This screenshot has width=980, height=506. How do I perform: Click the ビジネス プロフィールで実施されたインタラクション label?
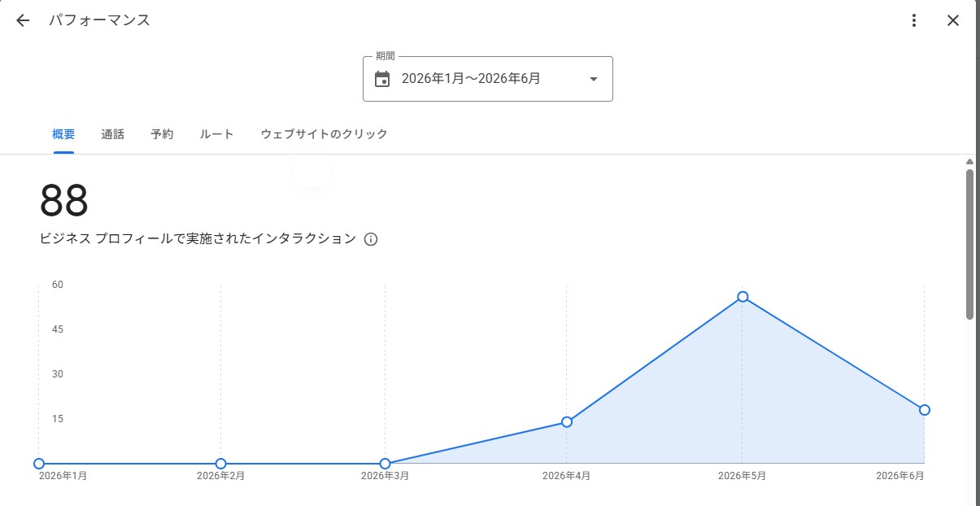click(198, 239)
